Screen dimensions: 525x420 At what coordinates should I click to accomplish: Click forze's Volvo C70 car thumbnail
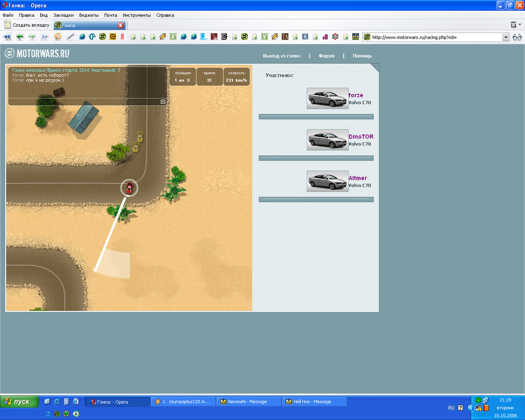coord(327,98)
